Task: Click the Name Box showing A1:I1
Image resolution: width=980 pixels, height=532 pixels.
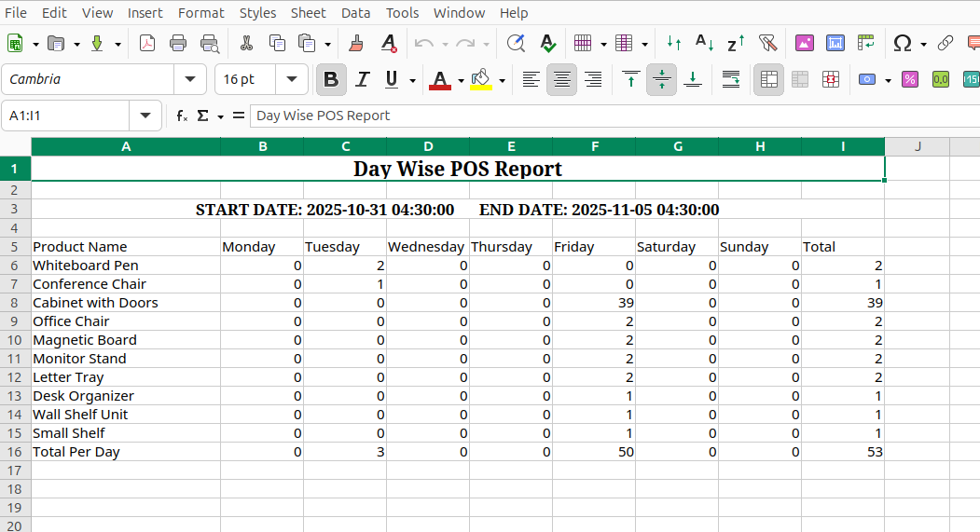Action: pyautogui.click(x=65, y=116)
